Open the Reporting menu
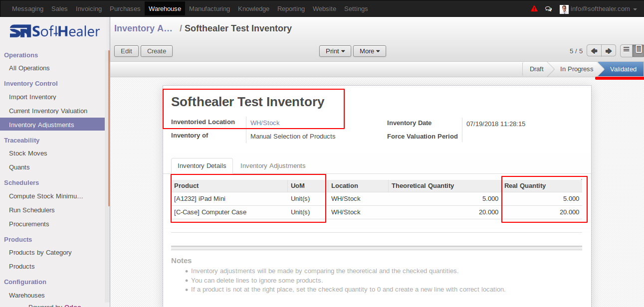 coord(291,8)
